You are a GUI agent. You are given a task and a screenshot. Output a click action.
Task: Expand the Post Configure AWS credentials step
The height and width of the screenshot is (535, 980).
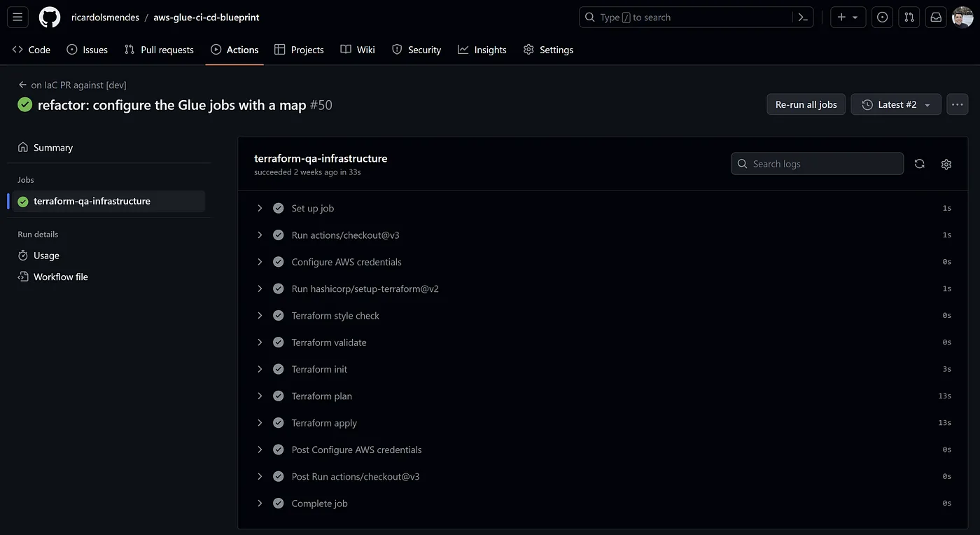point(260,450)
